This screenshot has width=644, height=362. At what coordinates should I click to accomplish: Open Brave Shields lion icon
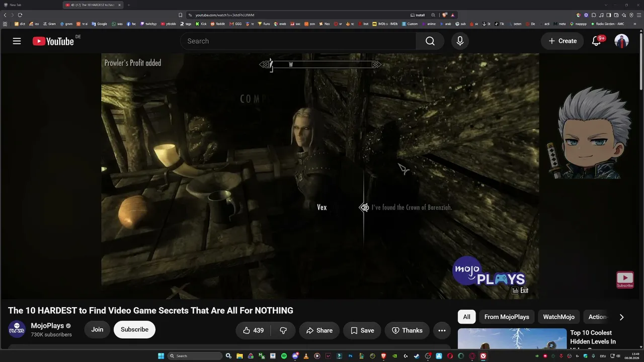pyautogui.click(x=445, y=15)
